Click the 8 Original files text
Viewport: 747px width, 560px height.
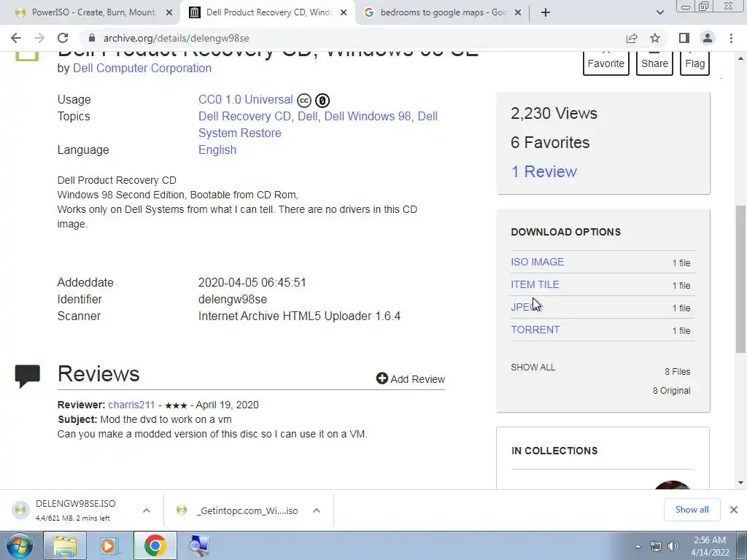click(x=671, y=391)
